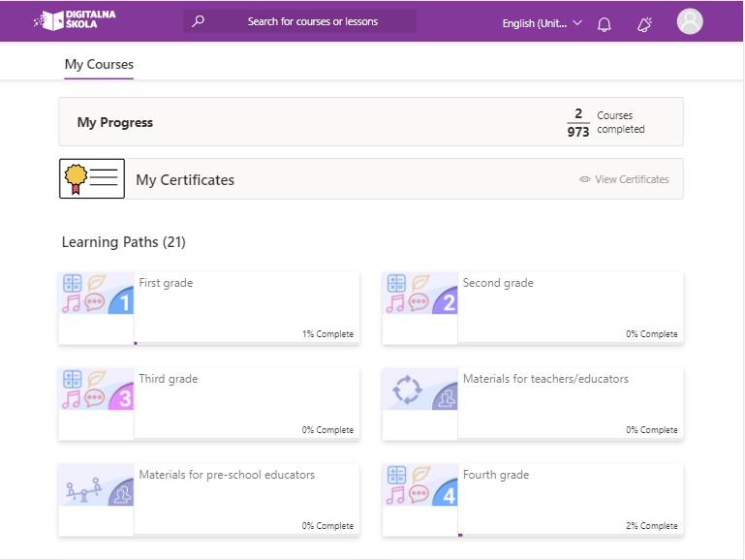The width and height of the screenshot is (745, 560).
Task: Open Materials for pre-school educators path
Action: pyautogui.click(x=209, y=500)
